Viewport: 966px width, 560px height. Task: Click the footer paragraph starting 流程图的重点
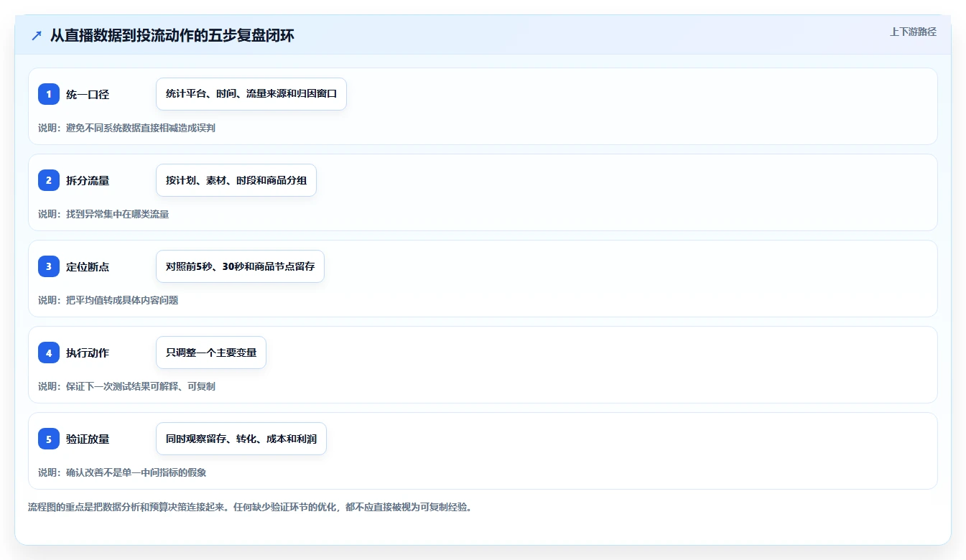[250, 507]
